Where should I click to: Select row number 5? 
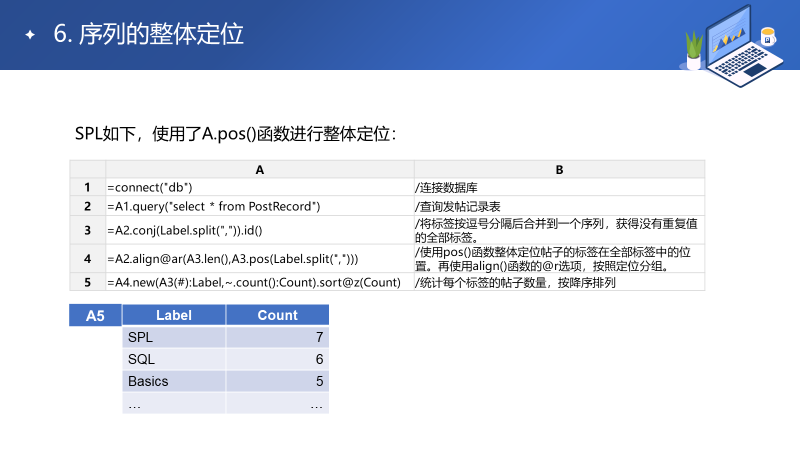87,282
